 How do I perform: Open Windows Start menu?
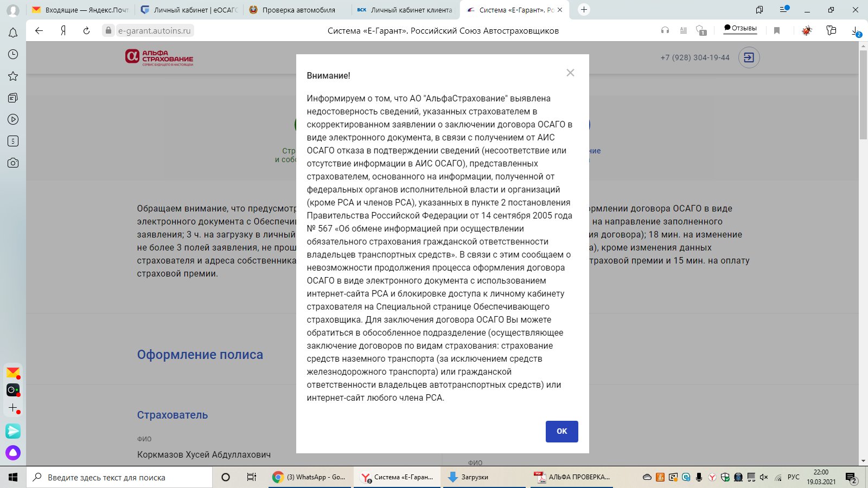point(13,477)
